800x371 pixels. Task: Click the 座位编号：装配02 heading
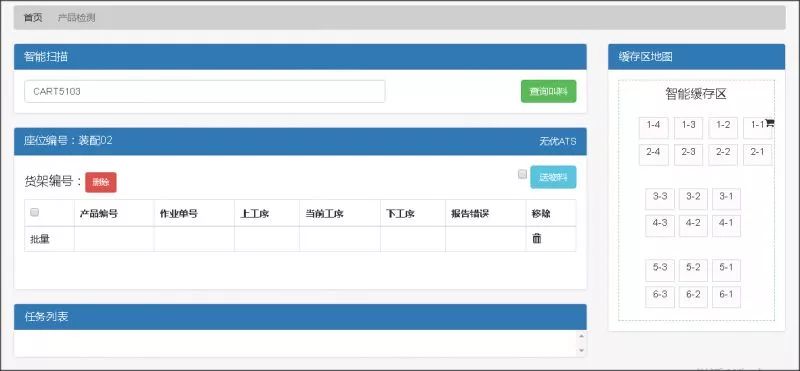click(x=68, y=141)
